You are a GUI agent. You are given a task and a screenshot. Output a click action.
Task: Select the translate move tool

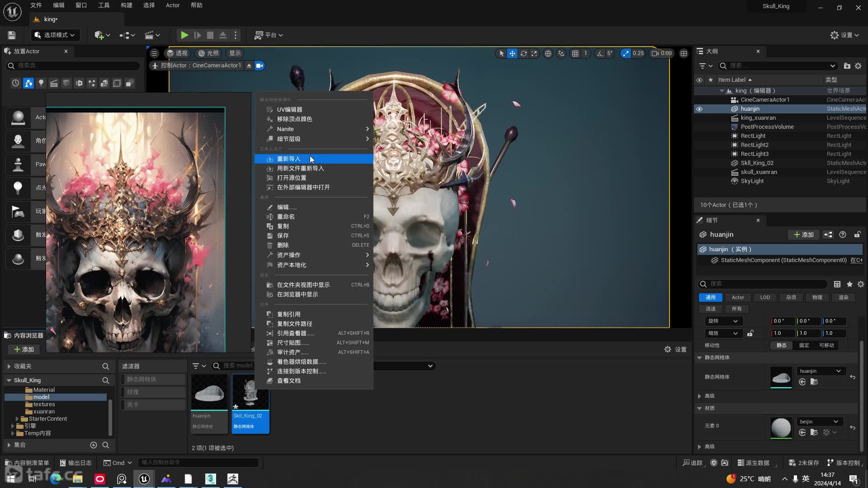[x=512, y=53]
